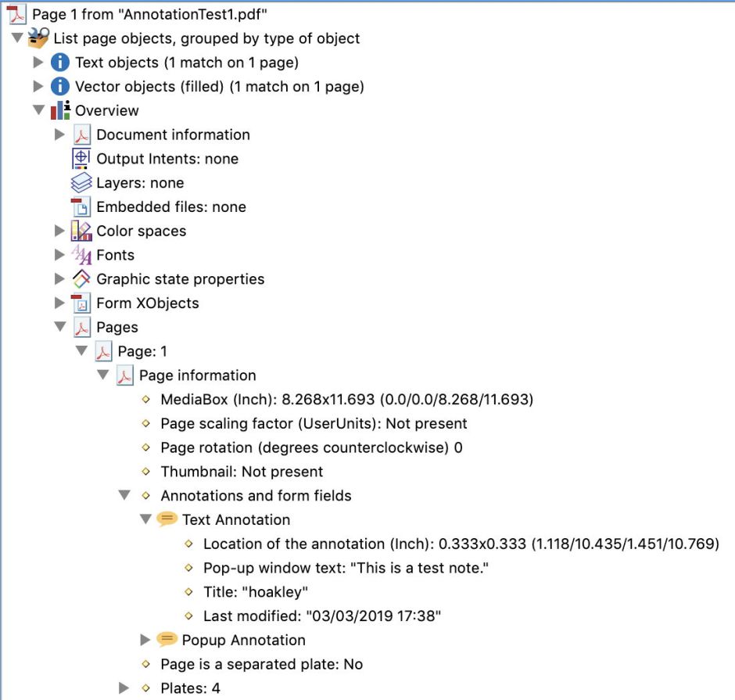
Task: Click the Output Intents icon
Action: click(x=81, y=159)
